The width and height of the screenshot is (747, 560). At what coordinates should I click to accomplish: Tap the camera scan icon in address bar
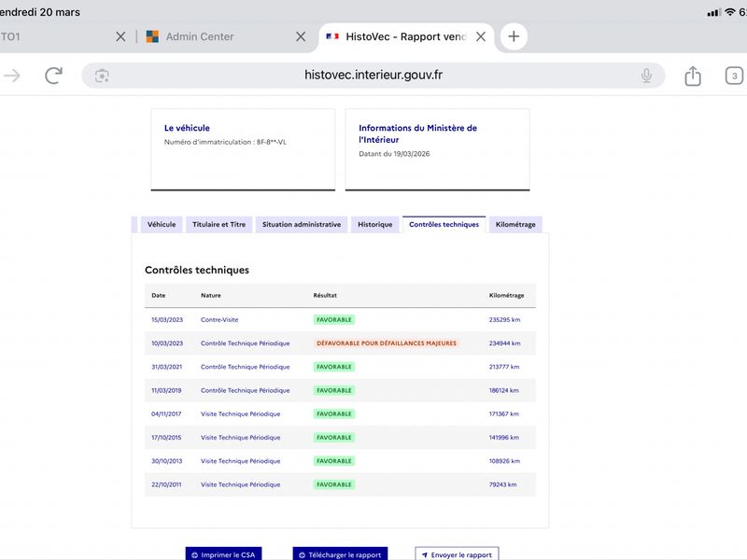pyautogui.click(x=102, y=76)
